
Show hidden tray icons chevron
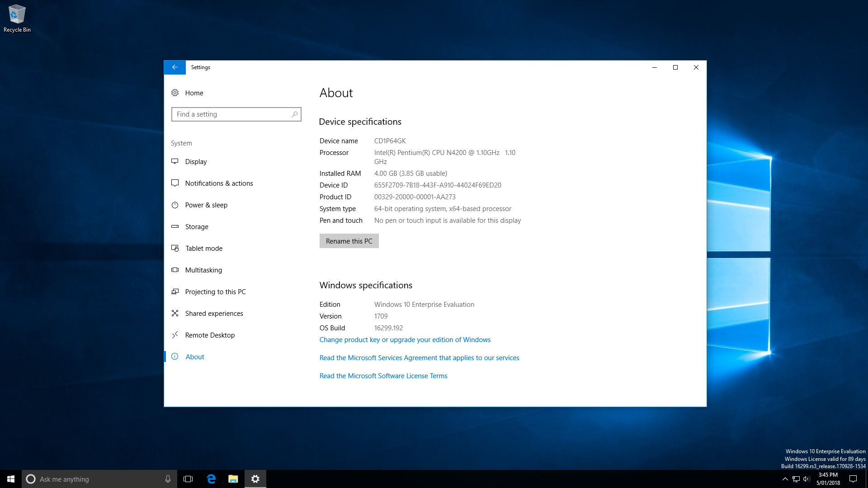785,479
